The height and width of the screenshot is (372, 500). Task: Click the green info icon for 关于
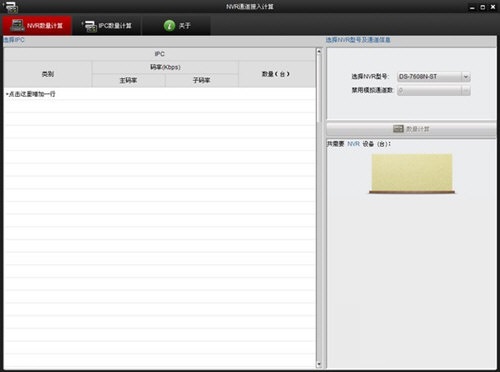coord(169,25)
